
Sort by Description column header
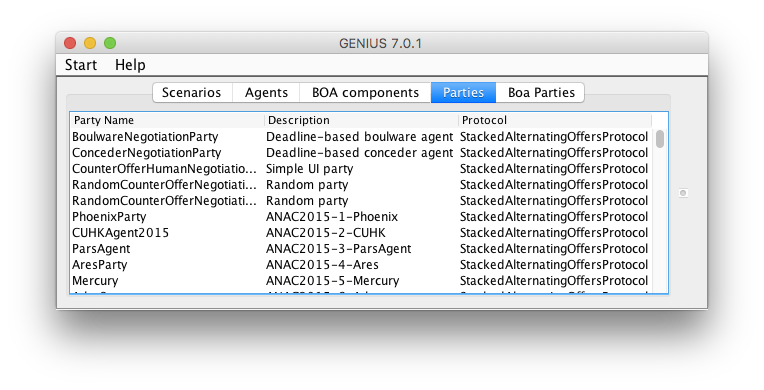361,120
